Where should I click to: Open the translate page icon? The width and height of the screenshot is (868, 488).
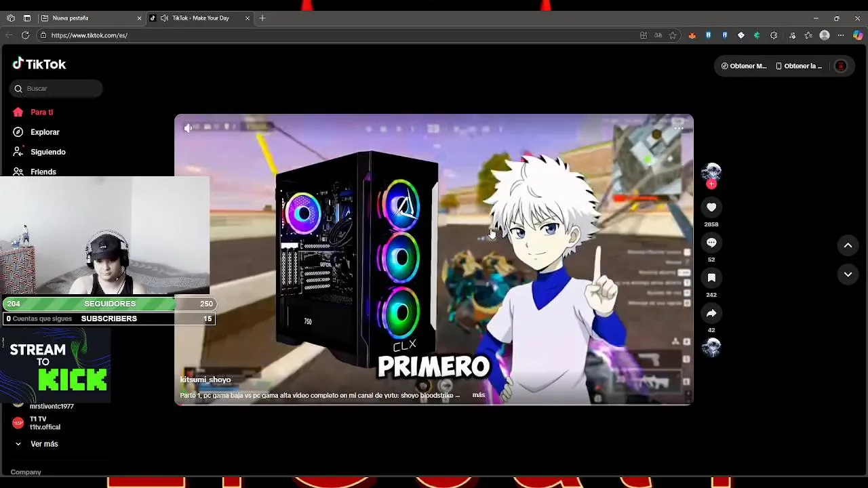point(658,35)
